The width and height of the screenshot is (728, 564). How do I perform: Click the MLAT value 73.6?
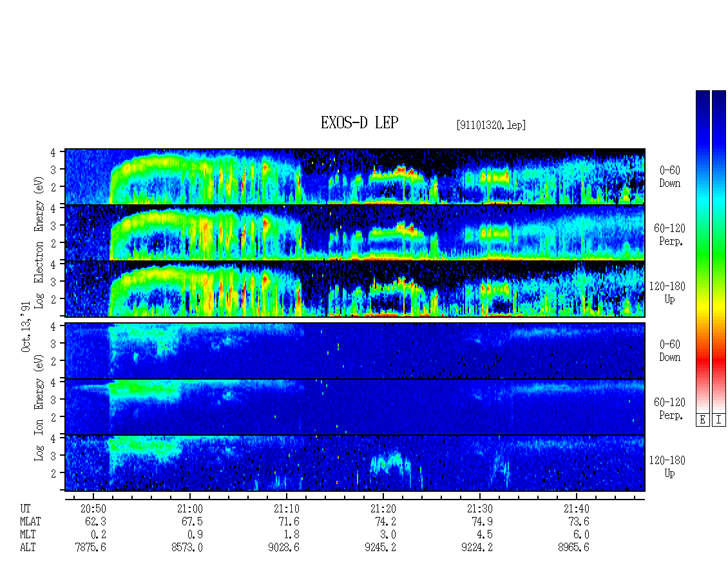(579, 521)
